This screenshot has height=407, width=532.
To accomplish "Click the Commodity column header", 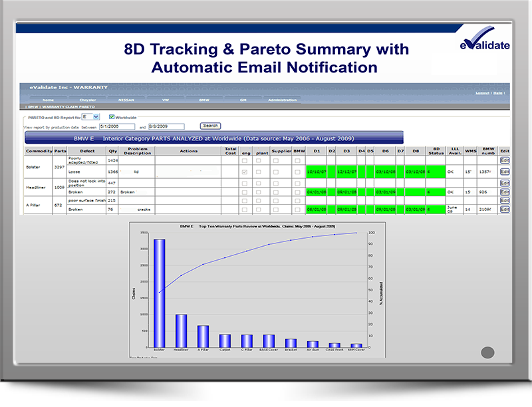I will click(39, 151).
